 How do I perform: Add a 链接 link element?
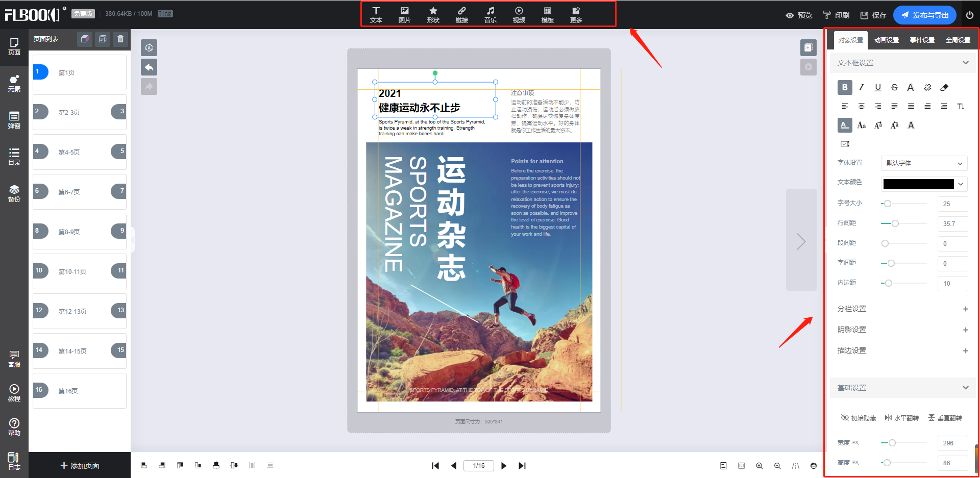click(462, 15)
